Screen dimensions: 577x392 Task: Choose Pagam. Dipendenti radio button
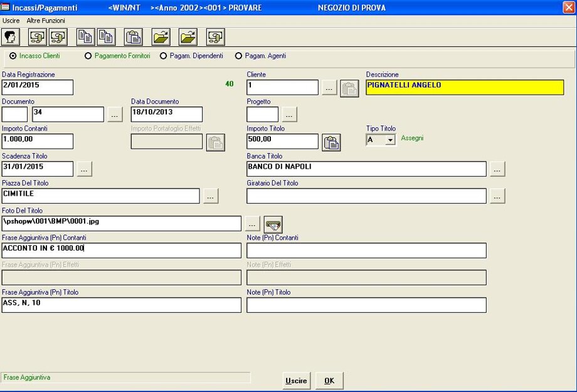[164, 56]
